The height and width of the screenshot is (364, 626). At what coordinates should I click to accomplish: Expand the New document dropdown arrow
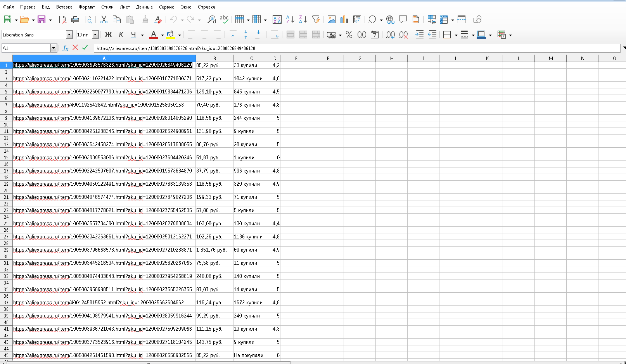pos(16,20)
